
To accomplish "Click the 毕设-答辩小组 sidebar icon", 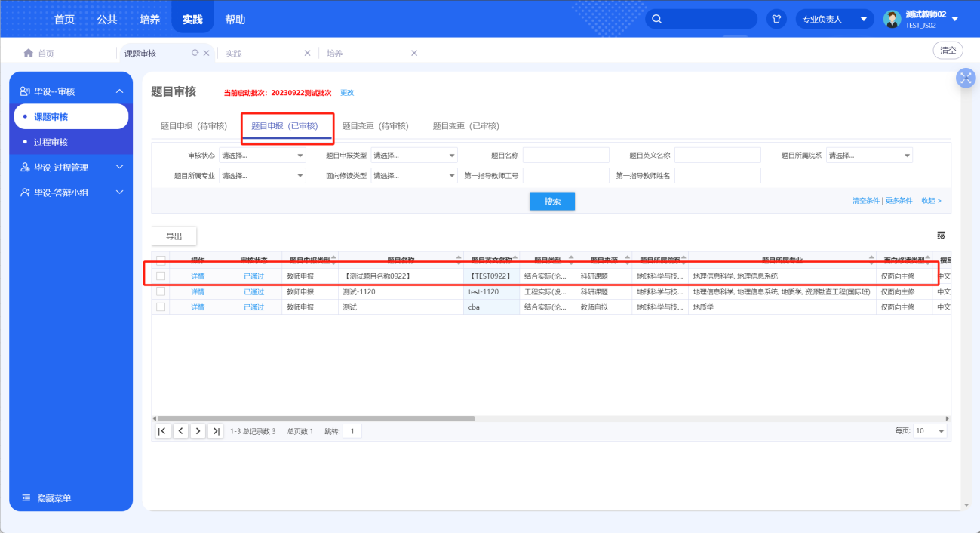I will (x=26, y=193).
